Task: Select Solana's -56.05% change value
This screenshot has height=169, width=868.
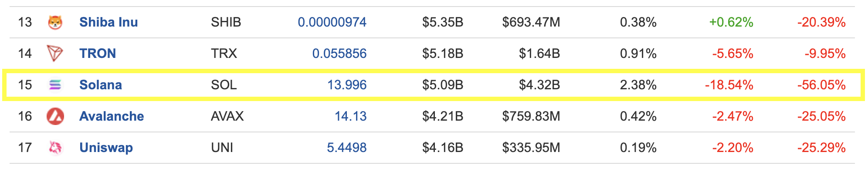Action: point(821,85)
